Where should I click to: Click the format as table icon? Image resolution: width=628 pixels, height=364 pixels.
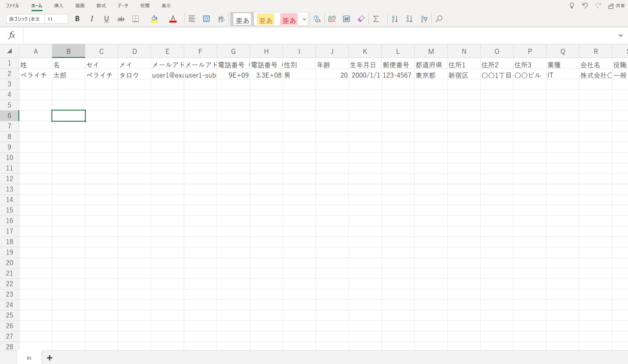346,19
